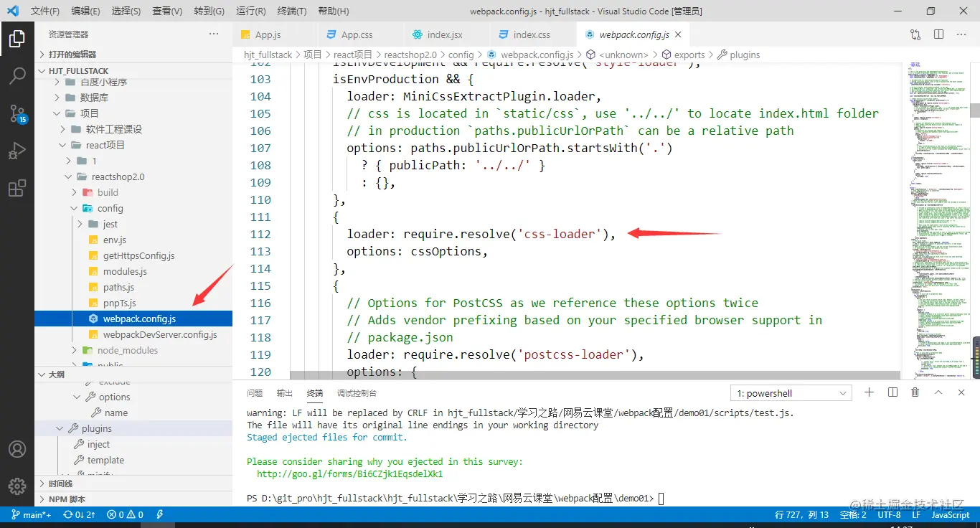
Task: Expand the 软件工程课设 folder chevron
Action: click(x=62, y=129)
